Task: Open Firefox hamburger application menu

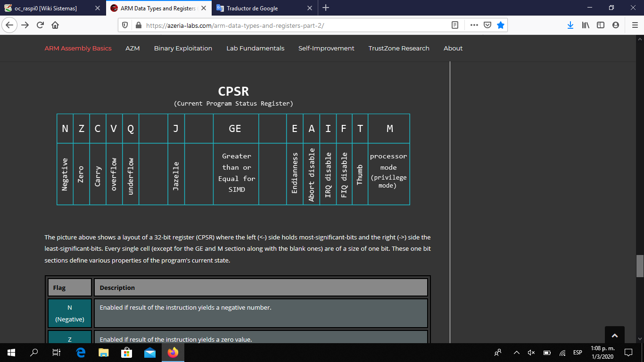Action: [635, 25]
